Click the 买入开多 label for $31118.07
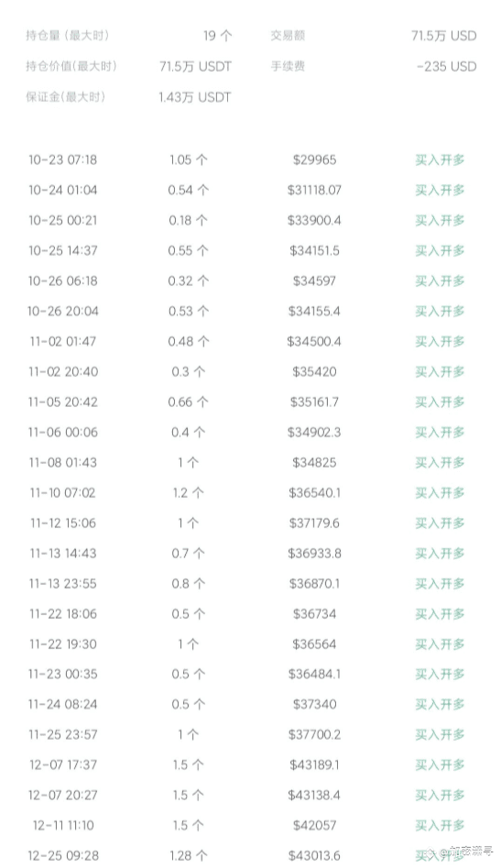Image resolution: width=501 pixels, height=868 pixels. click(440, 190)
